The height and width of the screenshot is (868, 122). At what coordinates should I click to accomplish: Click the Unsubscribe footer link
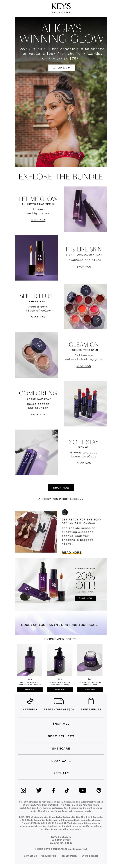click(x=49, y=856)
